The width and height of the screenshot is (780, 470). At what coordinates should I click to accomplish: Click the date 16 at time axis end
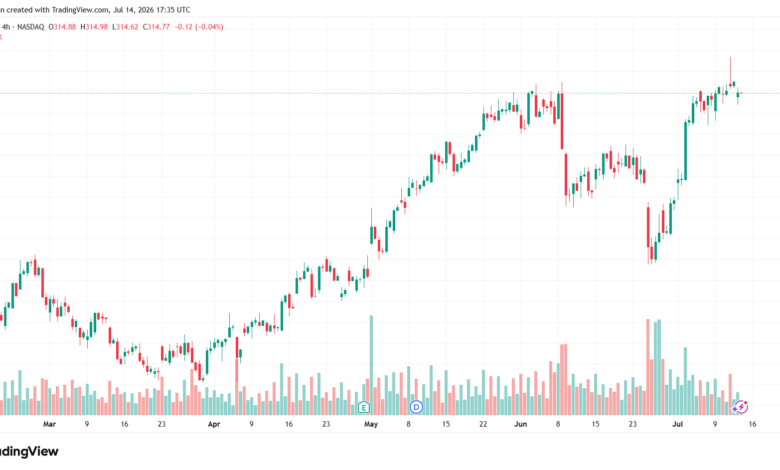coord(752,424)
